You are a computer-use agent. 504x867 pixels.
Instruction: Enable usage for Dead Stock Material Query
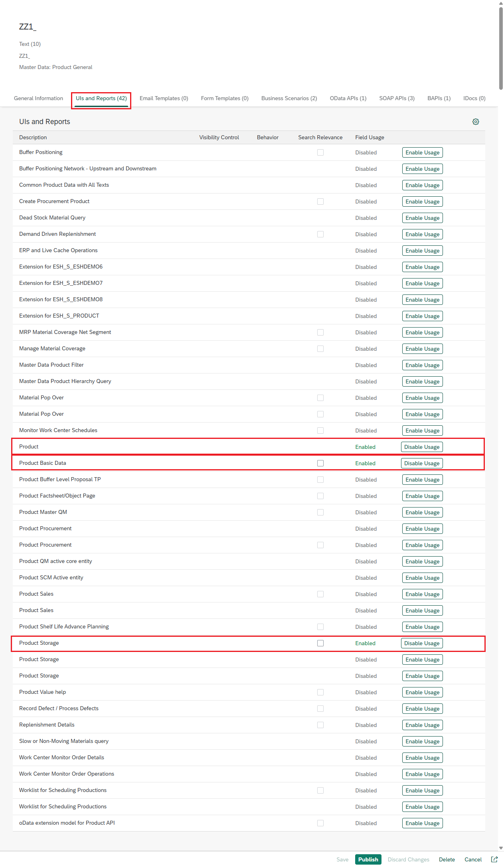pos(422,218)
